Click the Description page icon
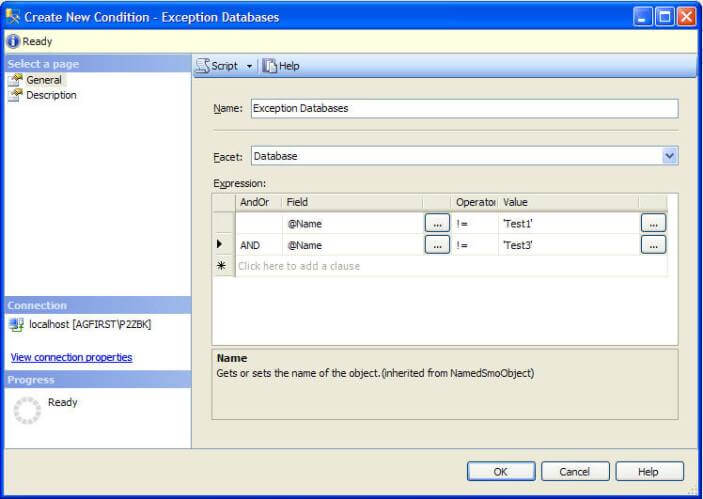Image resolution: width=703 pixels, height=499 pixels. click(15, 95)
